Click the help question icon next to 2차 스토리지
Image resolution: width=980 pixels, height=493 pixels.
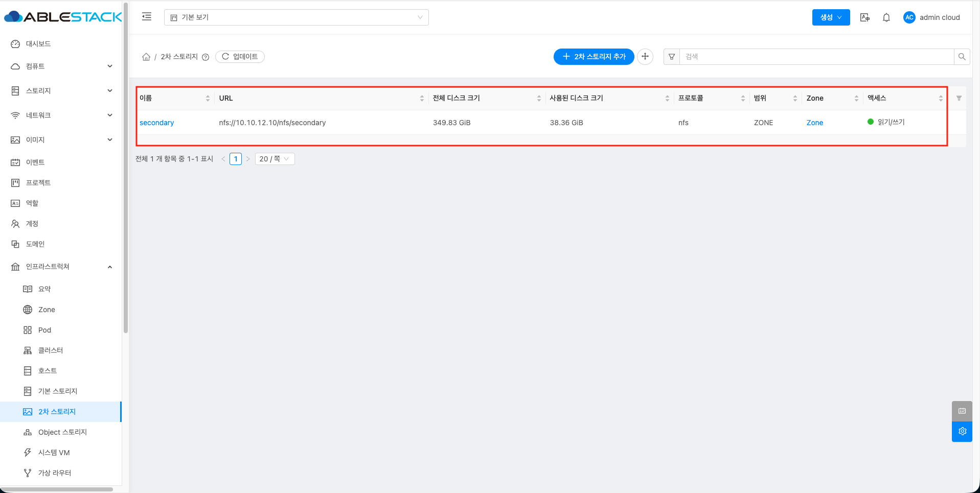pos(206,57)
